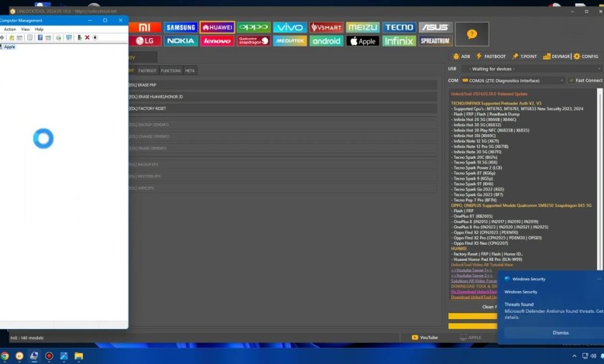Open the Help menu in Computer Management
Image resolution: width=604 pixels, height=364 pixels.
coord(39,29)
